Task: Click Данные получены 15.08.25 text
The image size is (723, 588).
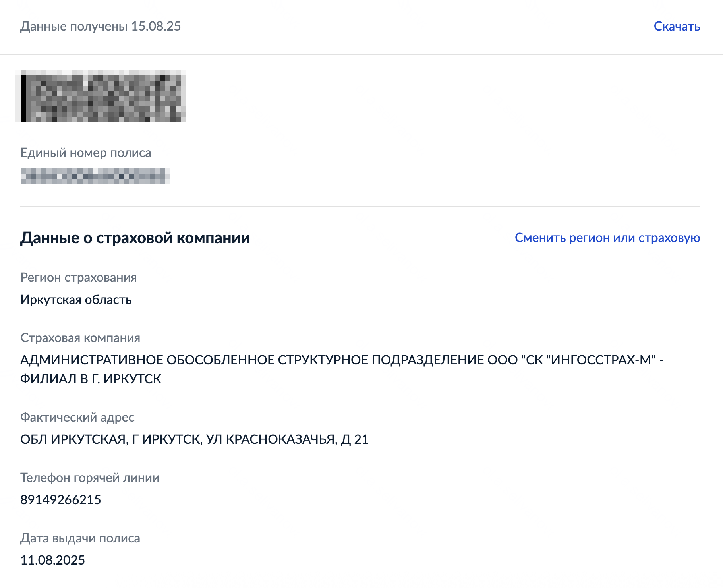Action: point(101,27)
